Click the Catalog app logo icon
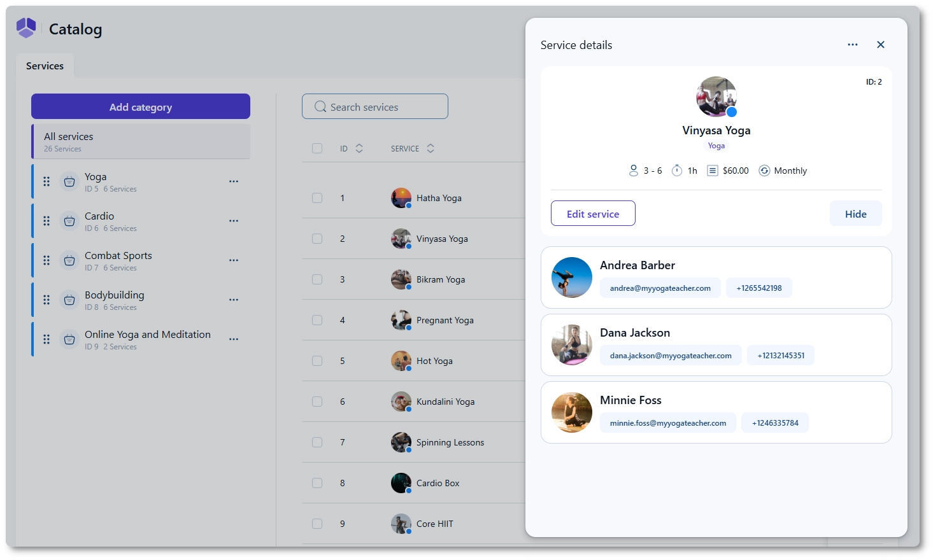 [x=26, y=28]
